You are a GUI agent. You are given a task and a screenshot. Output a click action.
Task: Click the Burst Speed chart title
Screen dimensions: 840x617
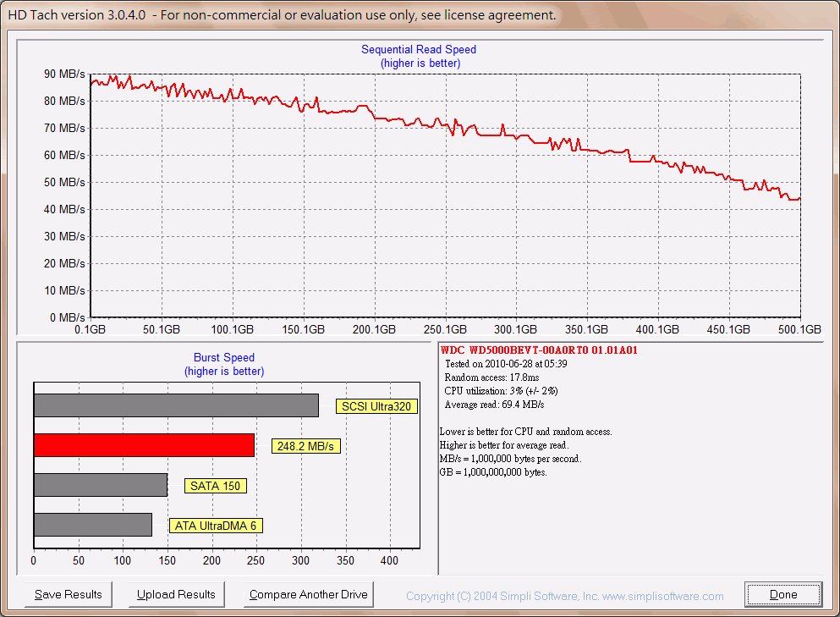pyautogui.click(x=224, y=357)
